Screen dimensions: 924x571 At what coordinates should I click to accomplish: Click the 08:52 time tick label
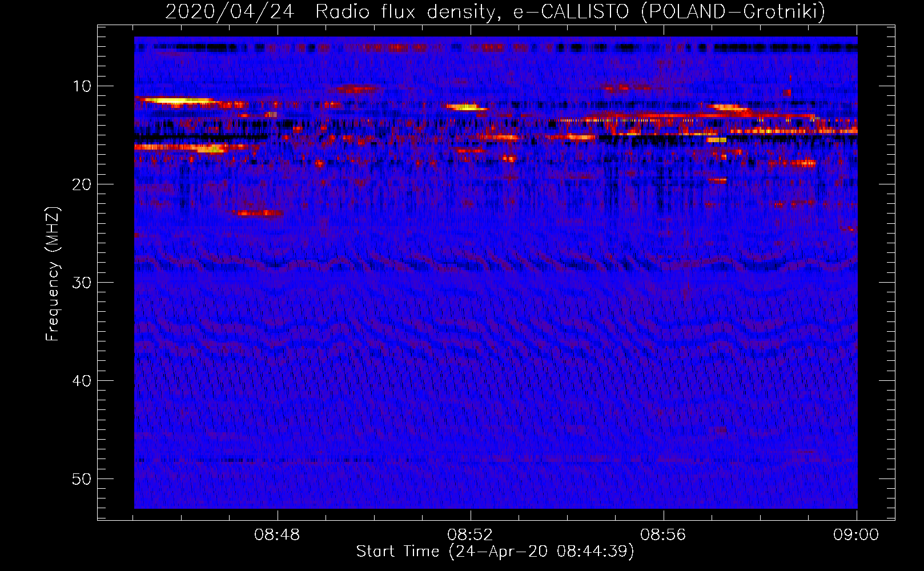coord(471,535)
